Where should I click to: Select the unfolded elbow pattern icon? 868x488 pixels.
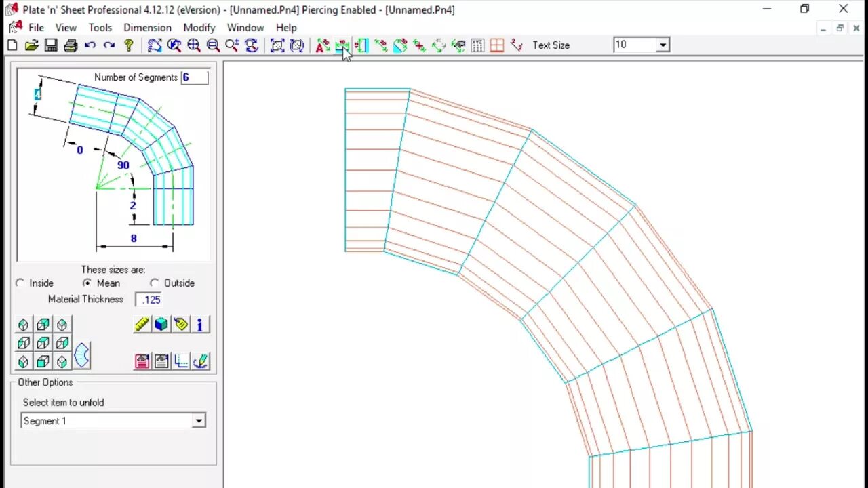click(81, 355)
